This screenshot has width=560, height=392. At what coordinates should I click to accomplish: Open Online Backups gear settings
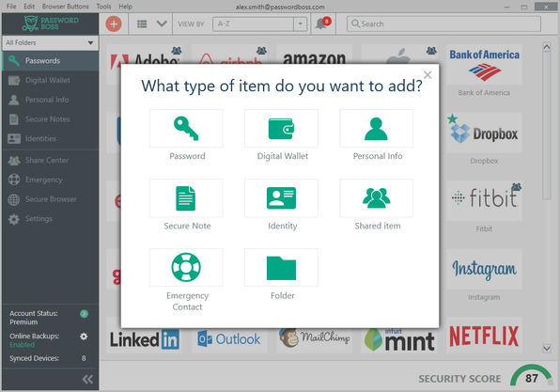pyautogui.click(x=84, y=337)
